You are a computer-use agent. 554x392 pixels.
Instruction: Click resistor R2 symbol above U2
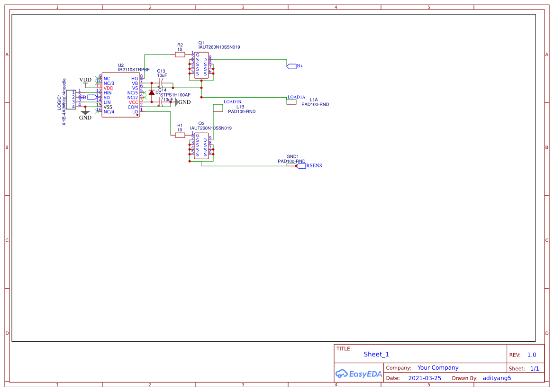pos(180,55)
